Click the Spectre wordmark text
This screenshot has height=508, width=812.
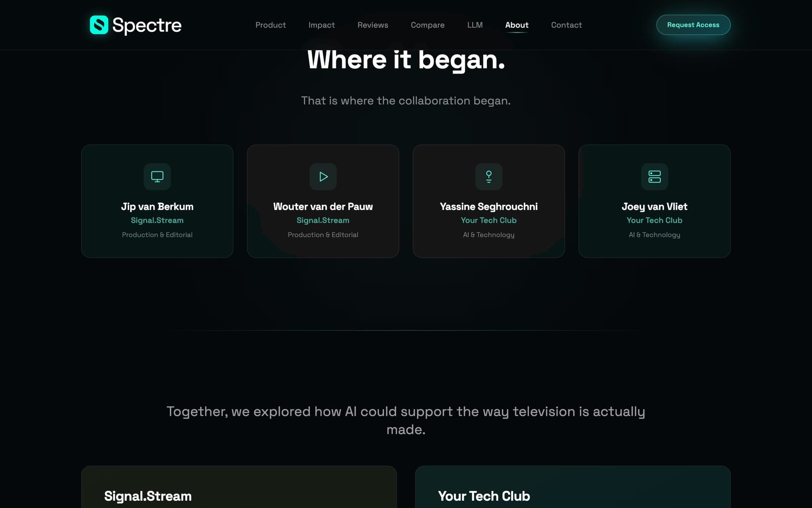tap(147, 25)
